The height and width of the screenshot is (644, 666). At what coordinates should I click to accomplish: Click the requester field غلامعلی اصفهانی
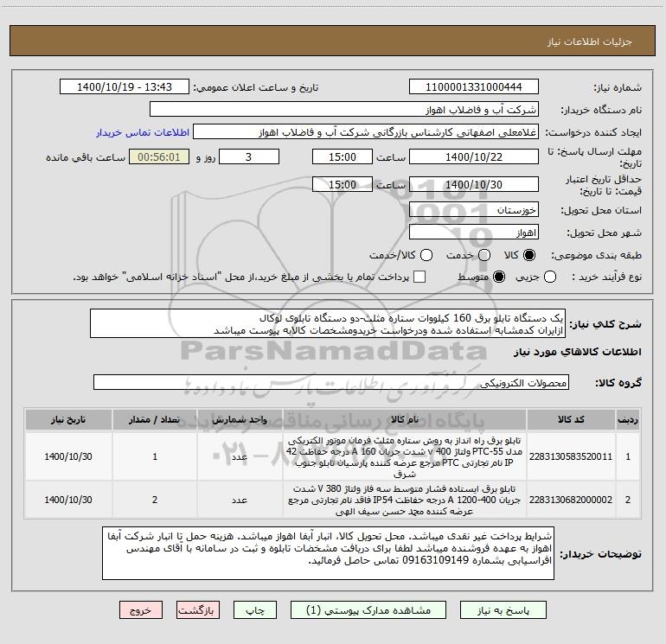tap(366, 131)
